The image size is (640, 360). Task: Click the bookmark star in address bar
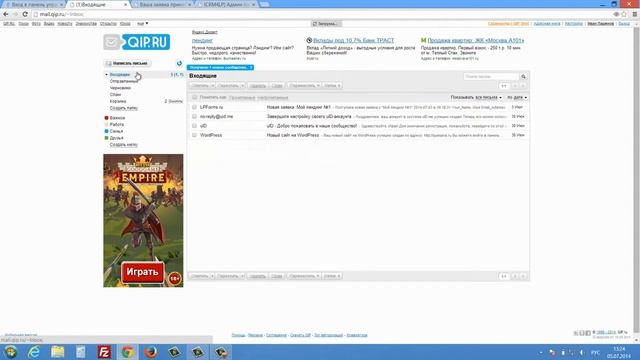tap(624, 14)
